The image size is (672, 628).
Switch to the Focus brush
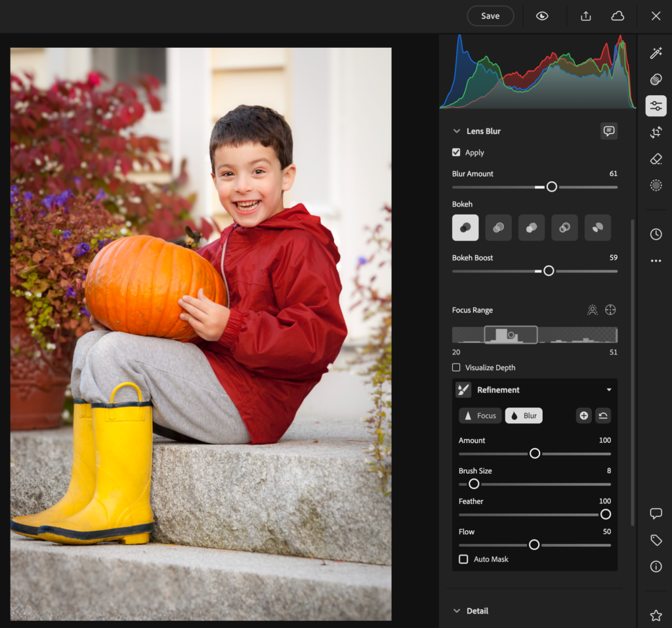click(x=480, y=416)
